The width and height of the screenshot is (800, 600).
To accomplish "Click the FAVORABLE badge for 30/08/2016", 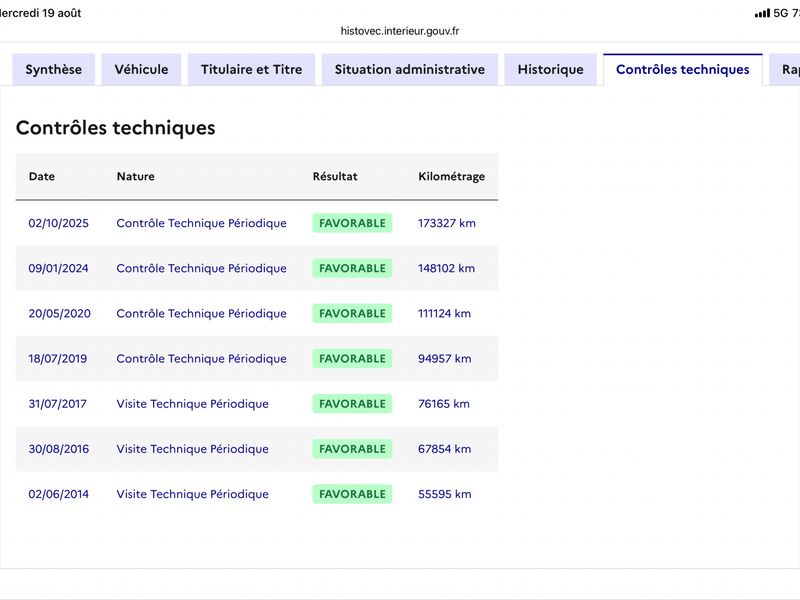I will click(352, 449).
